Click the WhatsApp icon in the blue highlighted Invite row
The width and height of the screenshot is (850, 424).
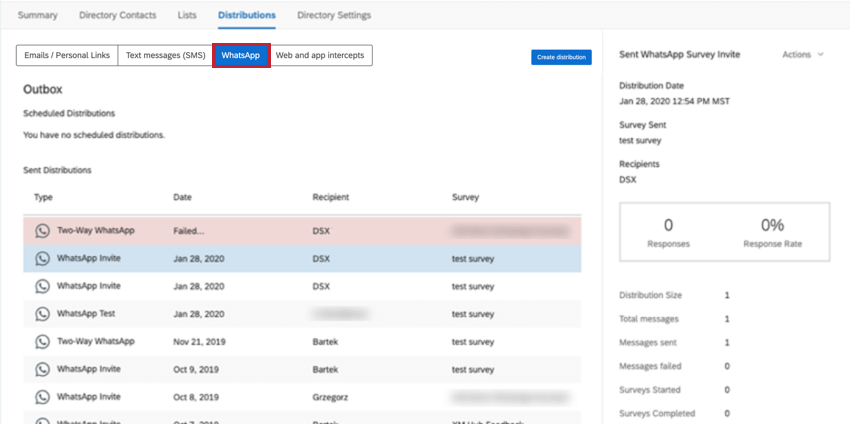42,258
